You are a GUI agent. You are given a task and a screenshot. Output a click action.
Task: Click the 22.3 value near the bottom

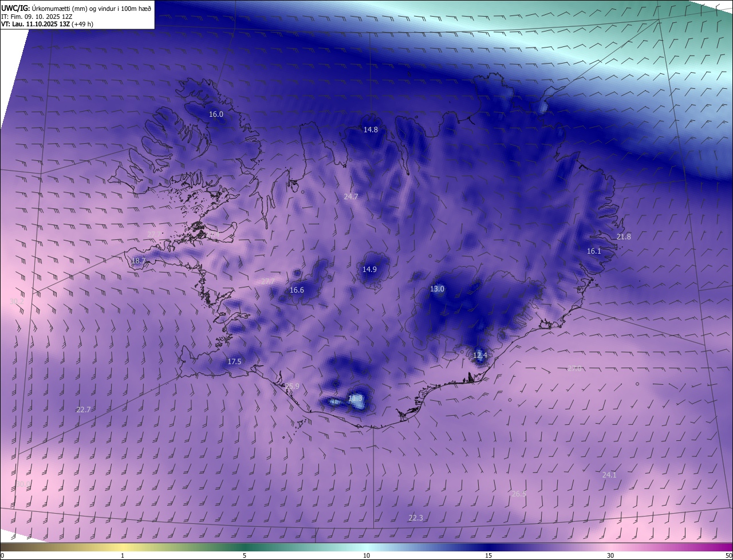(416, 518)
